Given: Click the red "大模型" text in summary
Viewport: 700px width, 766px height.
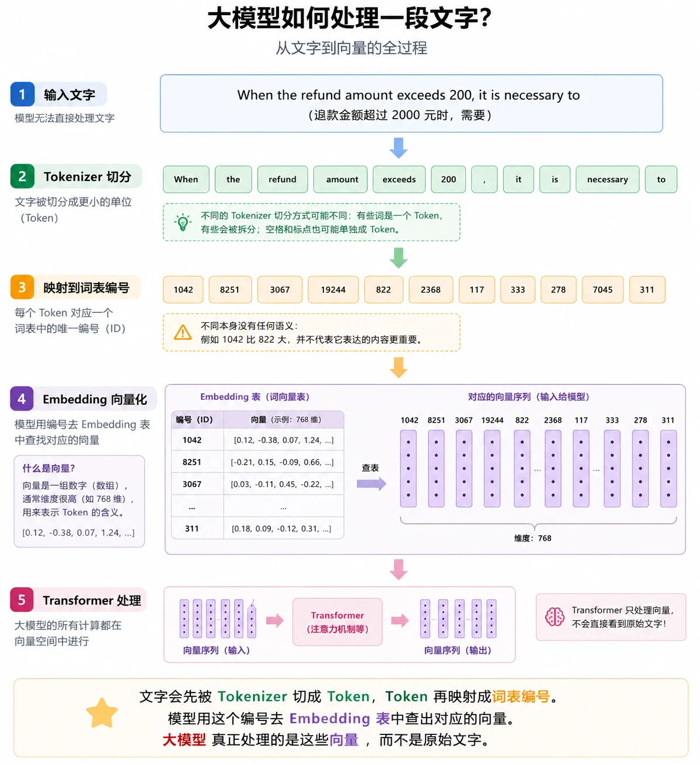Looking at the screenshot, I should 184,740.
